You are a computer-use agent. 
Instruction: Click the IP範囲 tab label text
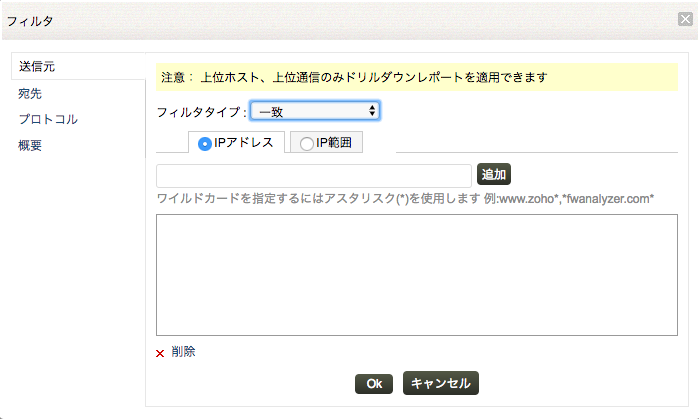pyautogui.click(x=334, y=143)
